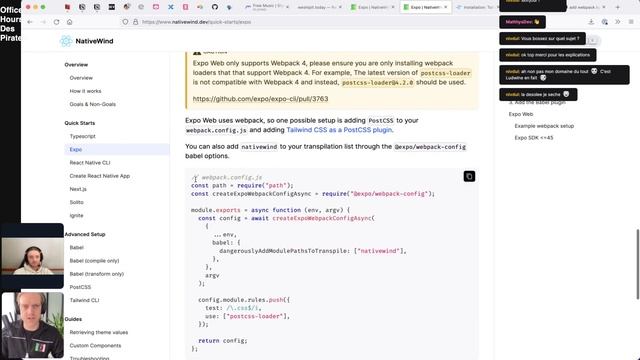
Task: Open the plain Babel setup link
Action: coord(76,247)
